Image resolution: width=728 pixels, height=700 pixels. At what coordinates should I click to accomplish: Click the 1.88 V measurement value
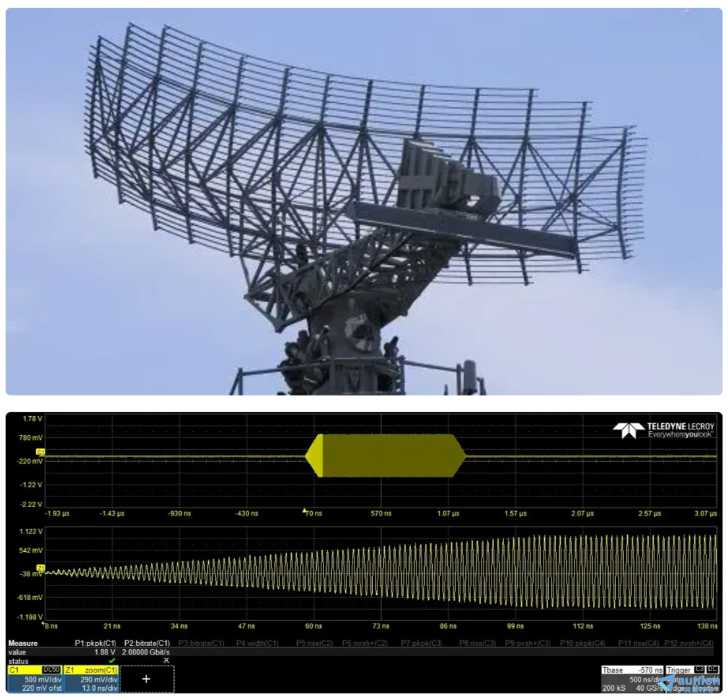105,652
